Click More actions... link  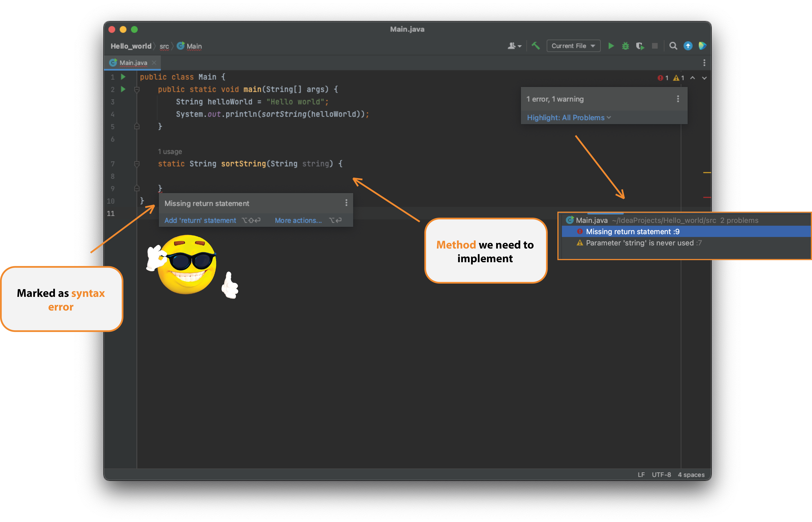[298, 221]
